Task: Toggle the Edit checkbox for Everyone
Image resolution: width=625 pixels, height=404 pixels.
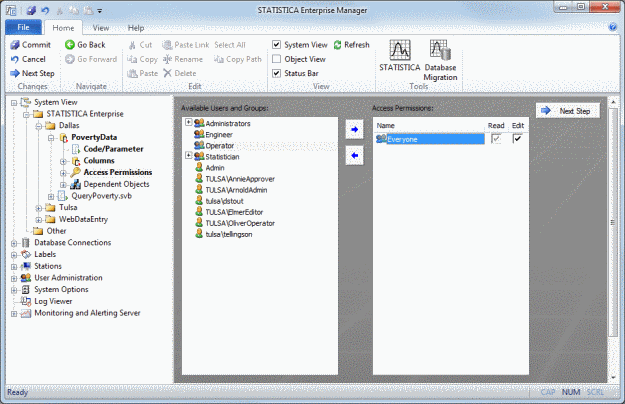Action: [x=517, y=139]
